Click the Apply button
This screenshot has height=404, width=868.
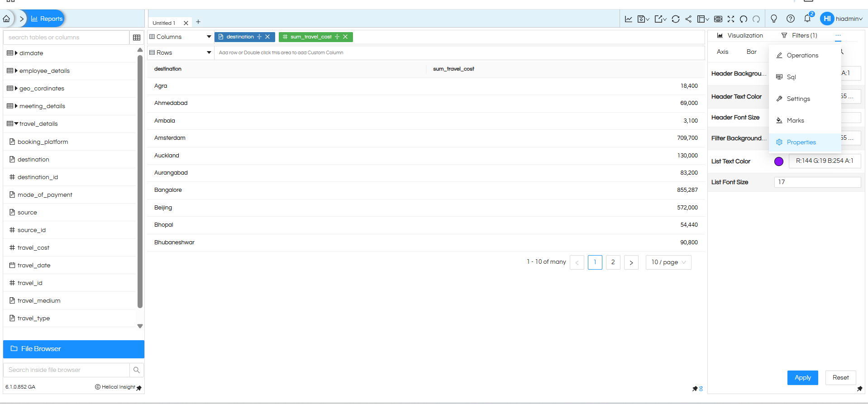pyautogui.click(x=802, y=378)
